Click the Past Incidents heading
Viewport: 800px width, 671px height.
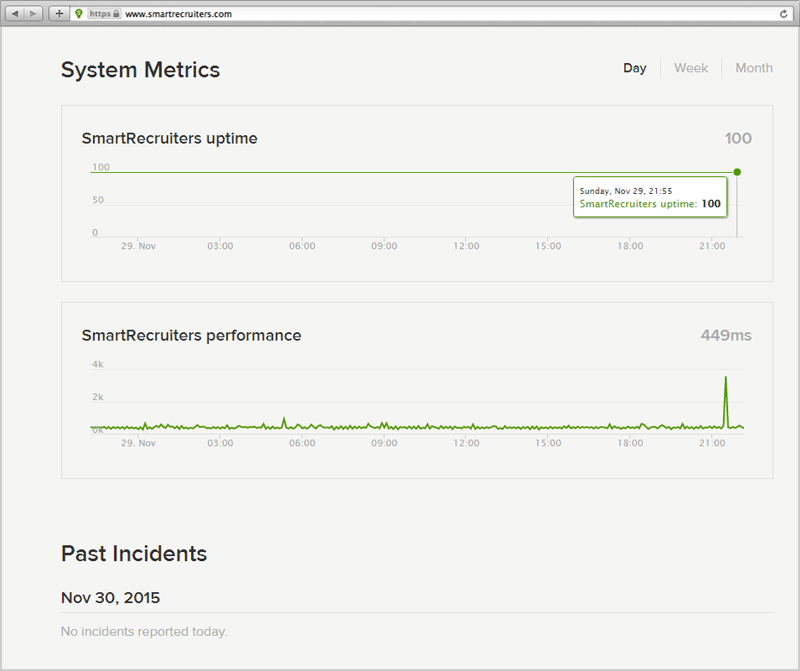click(x=134, y=554)
